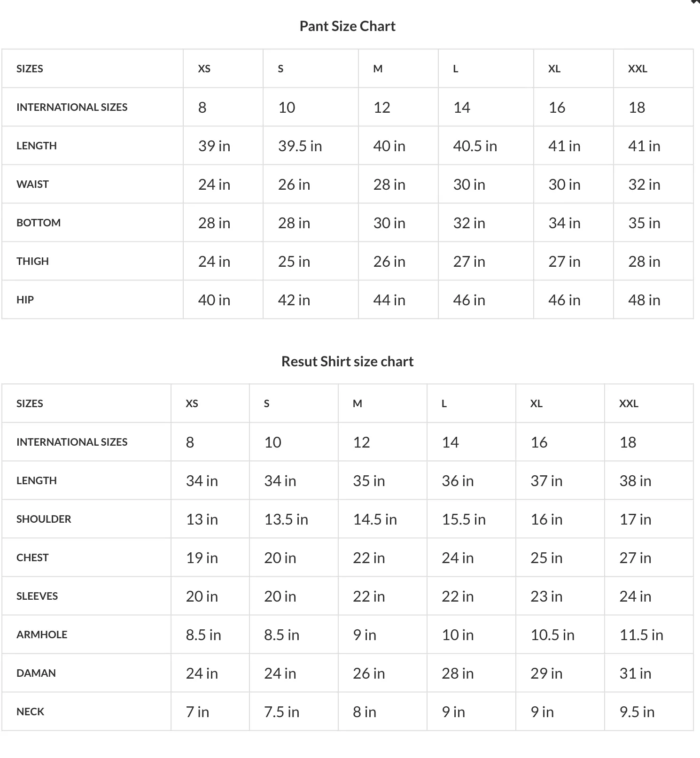700x758 pixels.
Task: Select the XS column header in pant chart
Action: click(x=204, y=69)
